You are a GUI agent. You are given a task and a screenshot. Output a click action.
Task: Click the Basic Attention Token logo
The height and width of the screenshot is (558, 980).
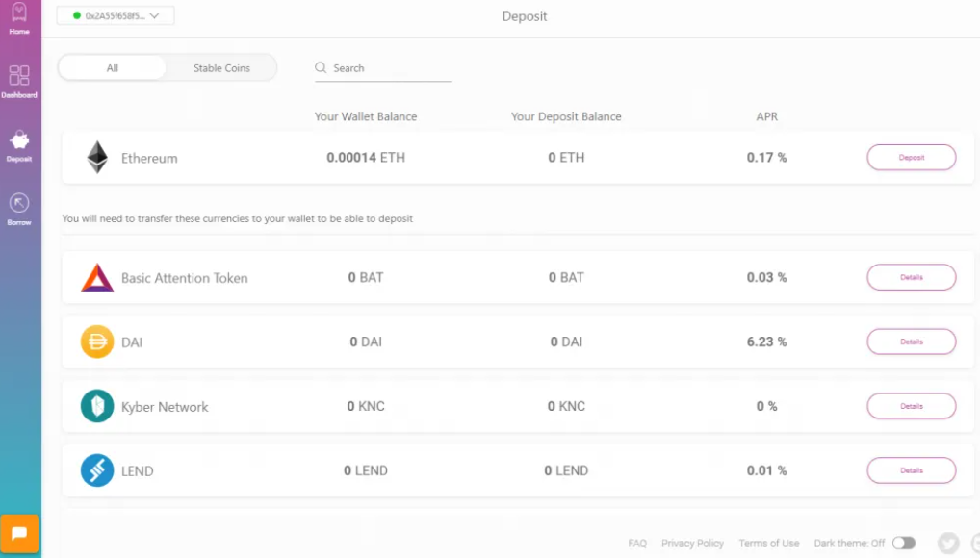pyautogui.click(x=97, y=278)
